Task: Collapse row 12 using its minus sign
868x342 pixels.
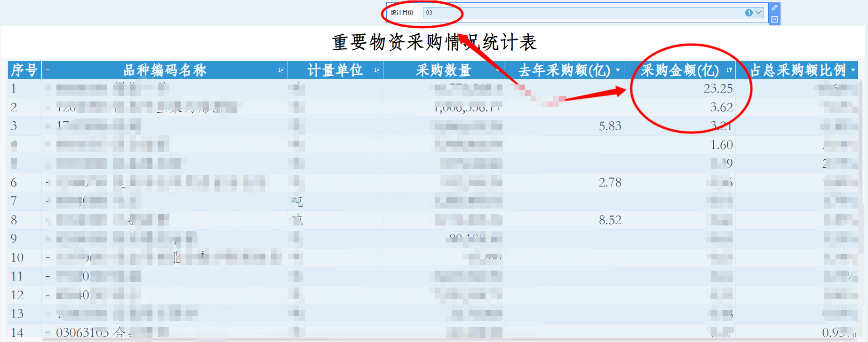Action: 48,295
